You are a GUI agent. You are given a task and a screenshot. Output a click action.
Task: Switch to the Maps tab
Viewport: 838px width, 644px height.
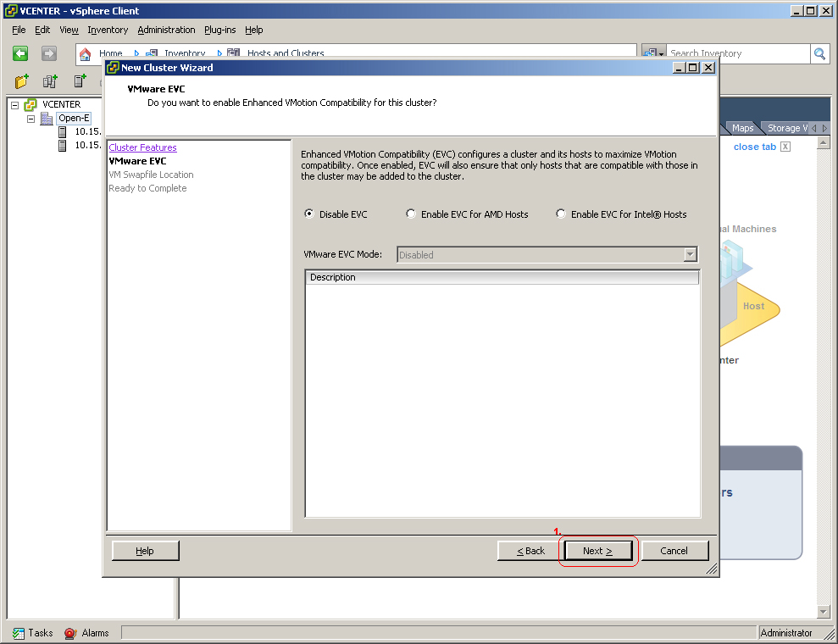742,128
